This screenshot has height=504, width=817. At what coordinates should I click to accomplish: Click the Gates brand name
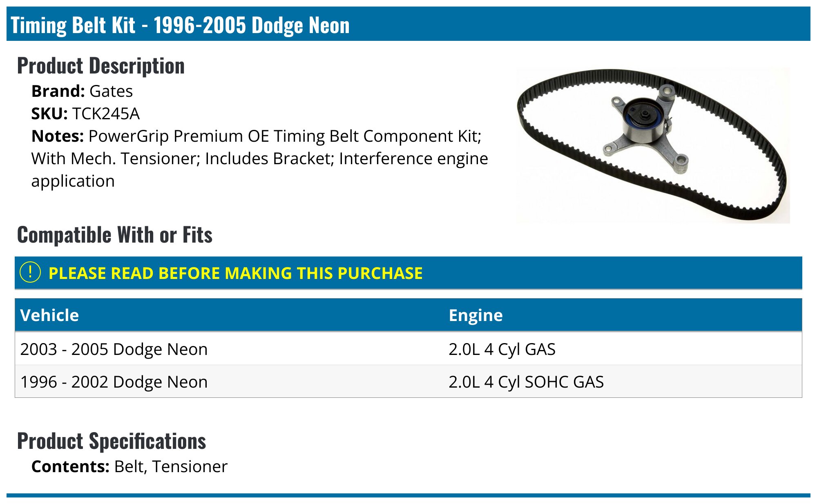111,91
